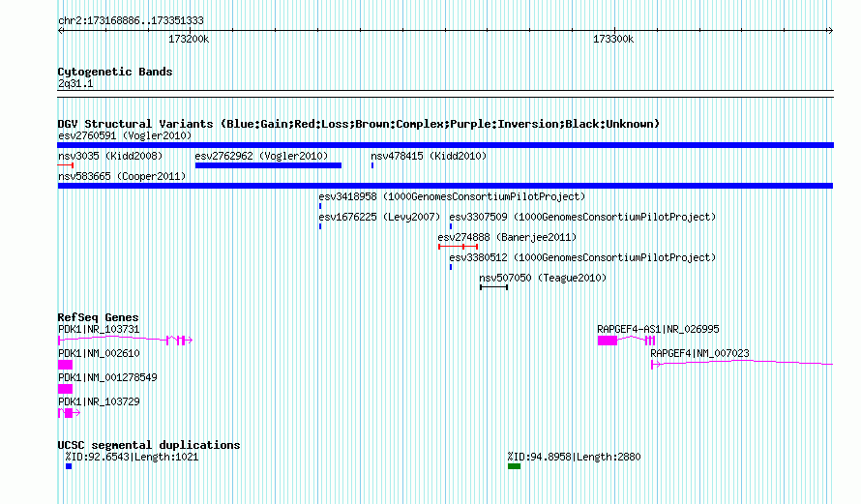Click the PDK1|NM_002610 gene label
This screenshot has height=504, width=861.
pos(99,353)
